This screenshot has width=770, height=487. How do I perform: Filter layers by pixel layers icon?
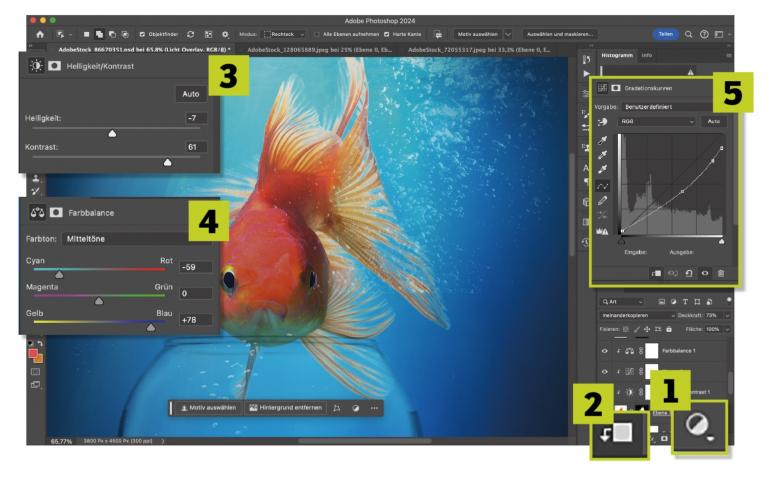pos(661,301)
